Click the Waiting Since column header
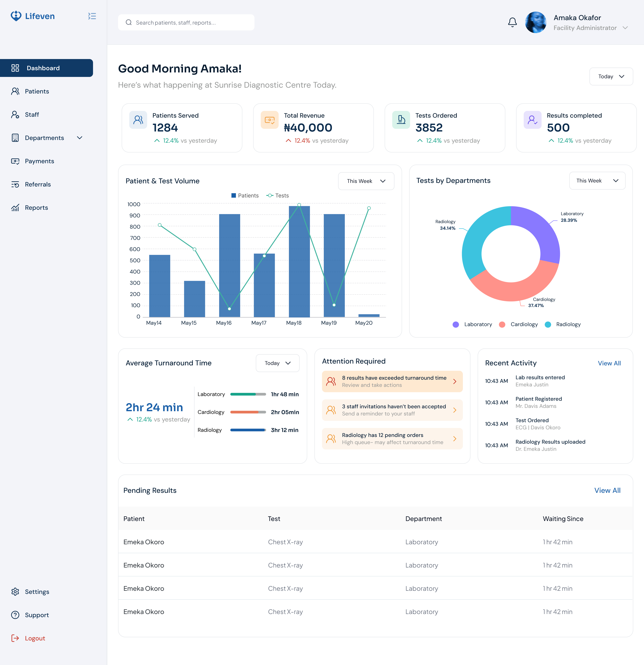This screenshot has height=665, width=644. click(x=563, y=519)
